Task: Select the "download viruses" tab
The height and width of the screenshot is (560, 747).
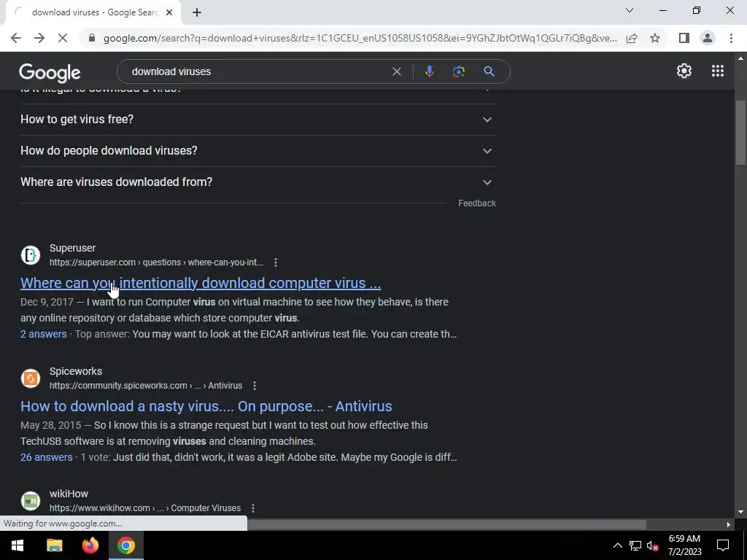Action: [x=93, y=12]
